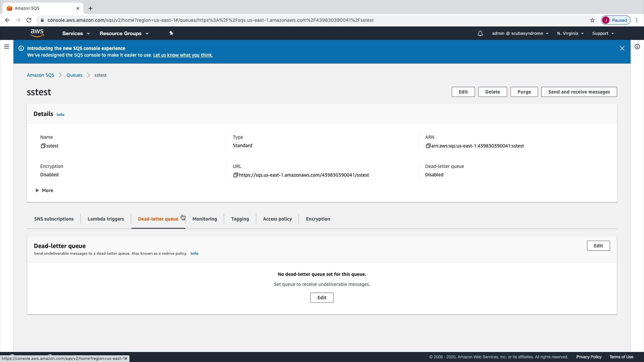Click the Info link beside Details
The width and height of the screenshot is (644, 362).
click(60, 115)
